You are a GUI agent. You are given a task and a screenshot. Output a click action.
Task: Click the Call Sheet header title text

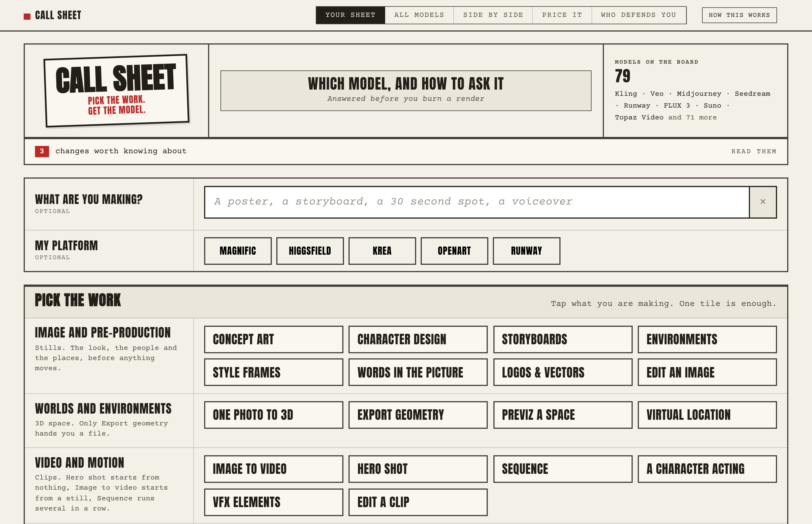click(x=58, y=15)
